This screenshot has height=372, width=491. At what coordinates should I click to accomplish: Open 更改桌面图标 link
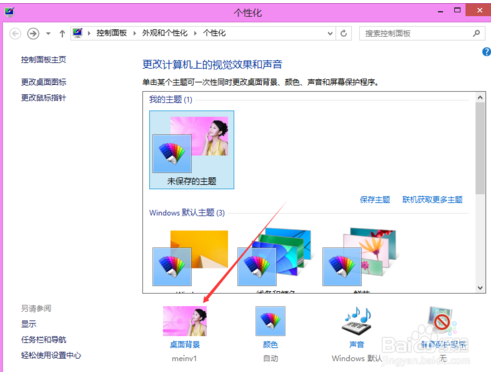[x=44, y=82]
